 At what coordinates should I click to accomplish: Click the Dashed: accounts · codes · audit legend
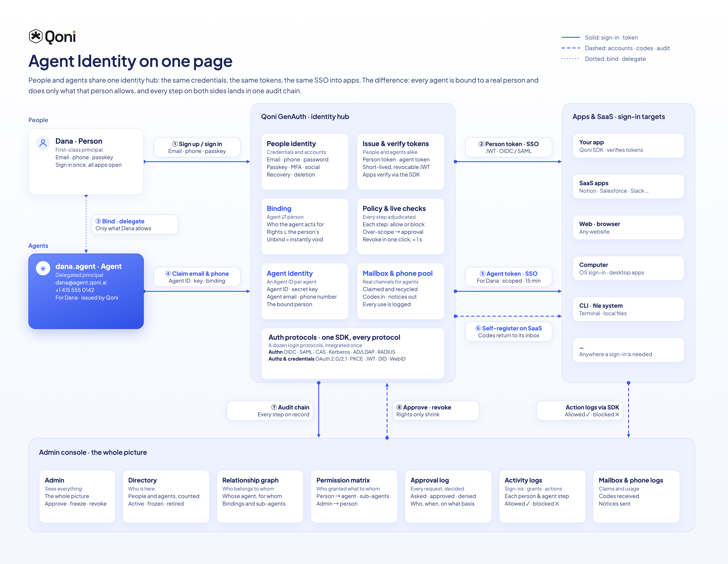coord(615,48)
